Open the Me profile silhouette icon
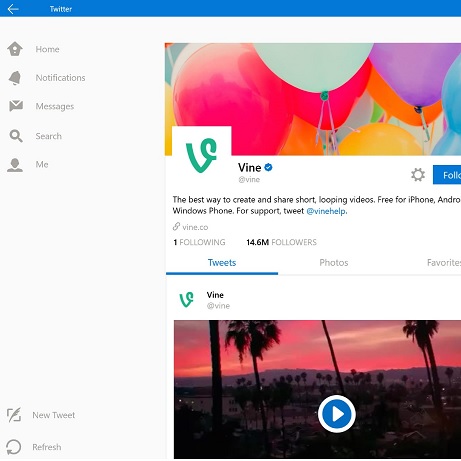461x461 pixels. coord(15,165)
